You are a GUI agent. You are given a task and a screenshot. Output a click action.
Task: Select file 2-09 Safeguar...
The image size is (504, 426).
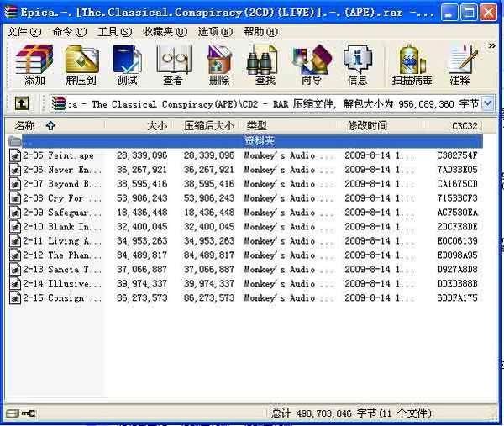245,213
